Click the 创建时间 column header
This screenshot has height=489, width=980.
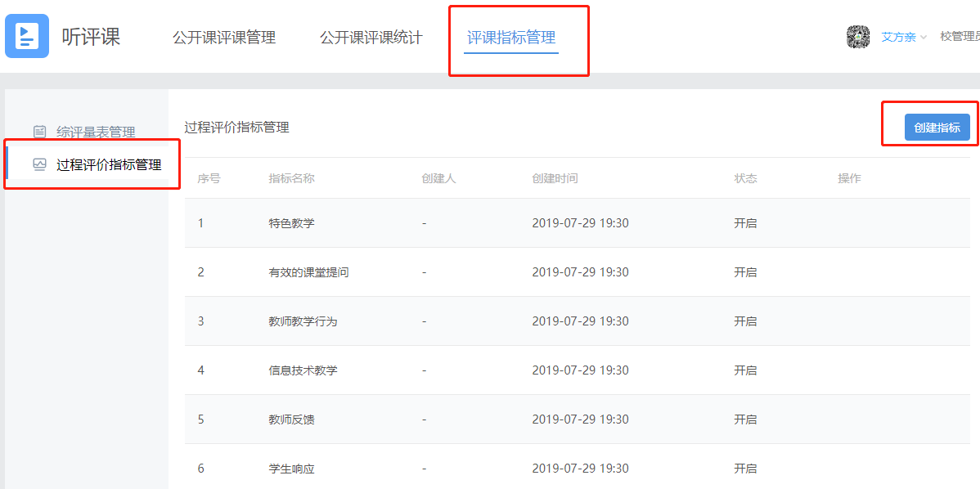tap(554, 178)
